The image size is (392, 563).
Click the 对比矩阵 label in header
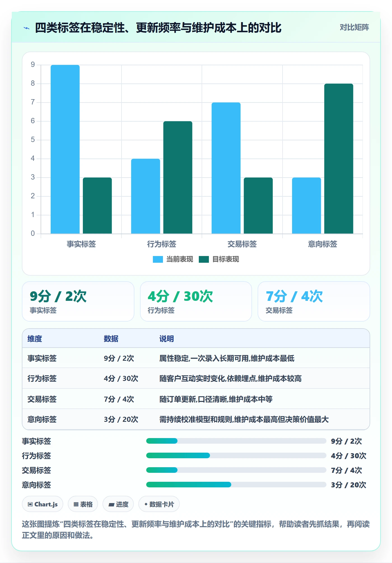354,27
